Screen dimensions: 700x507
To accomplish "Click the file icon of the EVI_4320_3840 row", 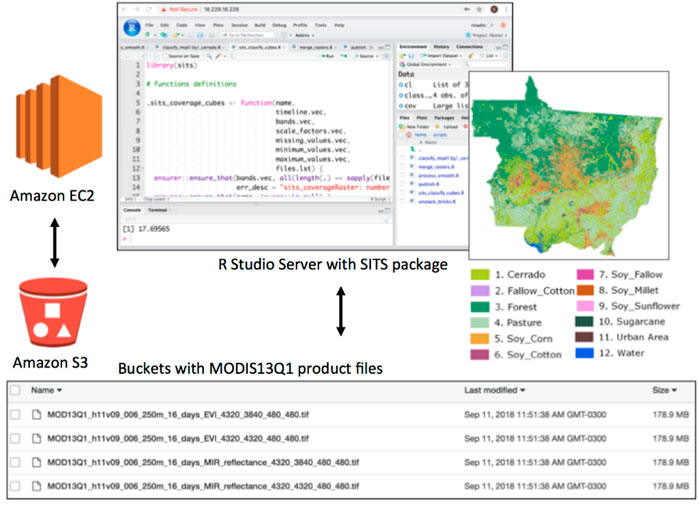I will click(37, 415).
